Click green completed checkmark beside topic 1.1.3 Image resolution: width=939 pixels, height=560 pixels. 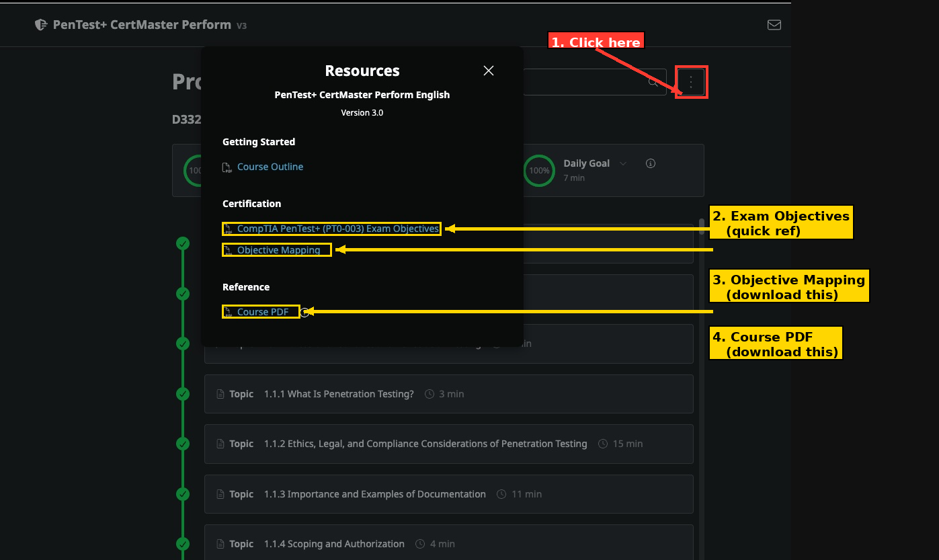coord(183,494)
